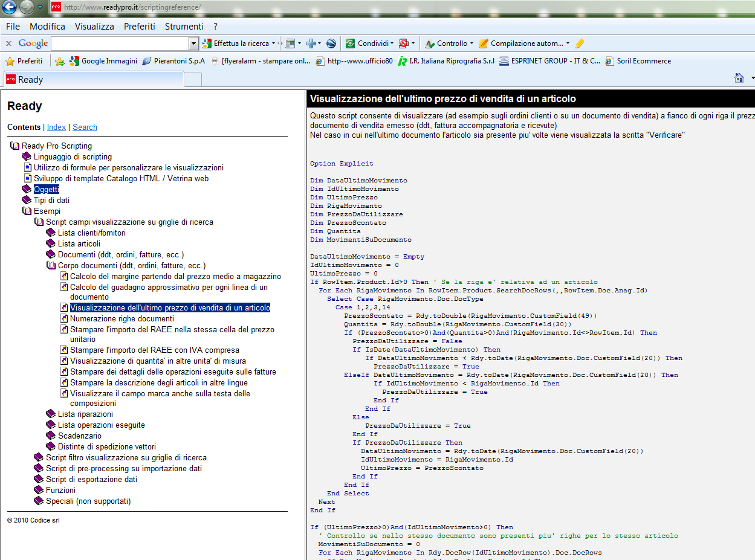Click the browser back arrow button
The height and width of the screenshot is (560, 755).
[9, 8]
